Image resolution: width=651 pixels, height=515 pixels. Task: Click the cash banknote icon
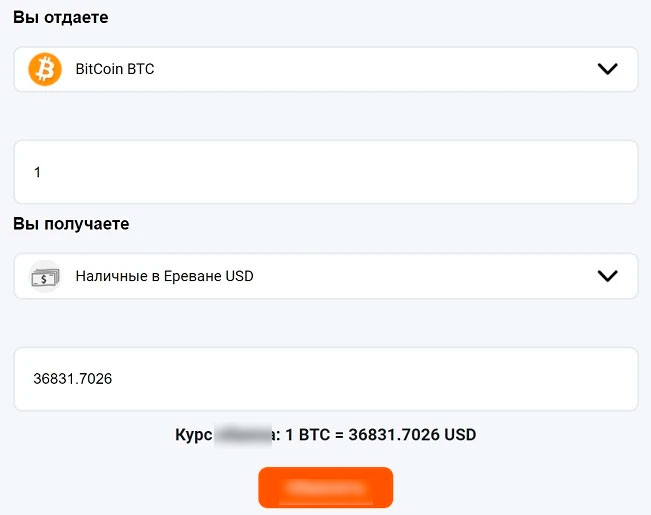[x=44, y=276]
